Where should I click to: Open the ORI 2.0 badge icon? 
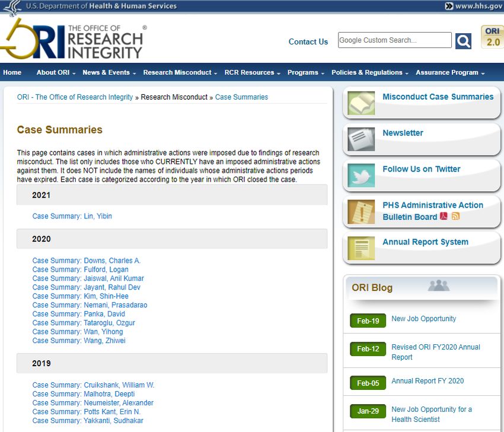point(492,37)
